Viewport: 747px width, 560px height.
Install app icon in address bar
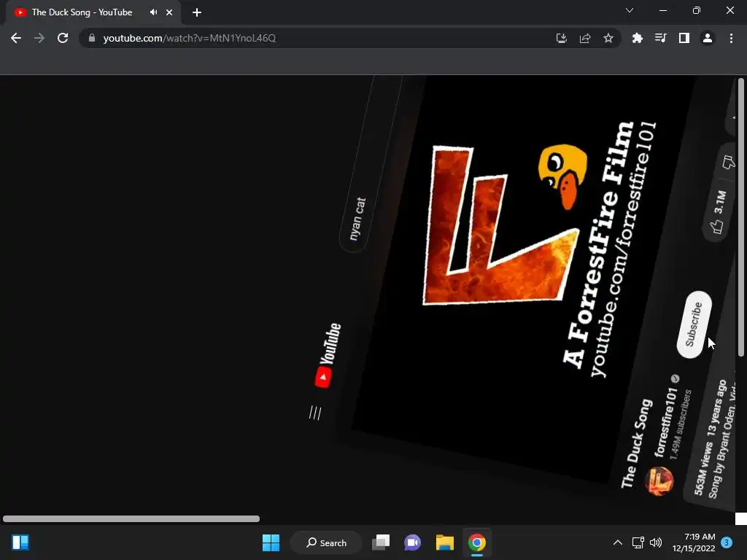pyautogui.click(x=562, y=38)
